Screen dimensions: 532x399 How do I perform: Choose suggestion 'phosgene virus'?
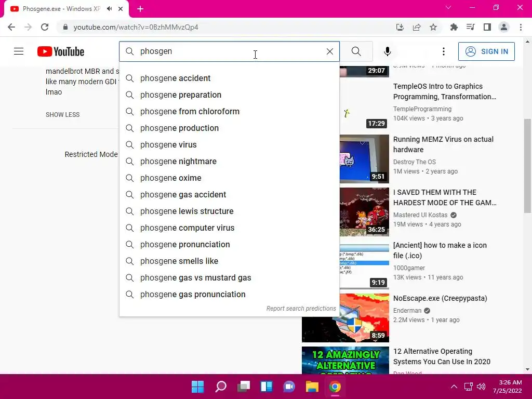[229, 144]
